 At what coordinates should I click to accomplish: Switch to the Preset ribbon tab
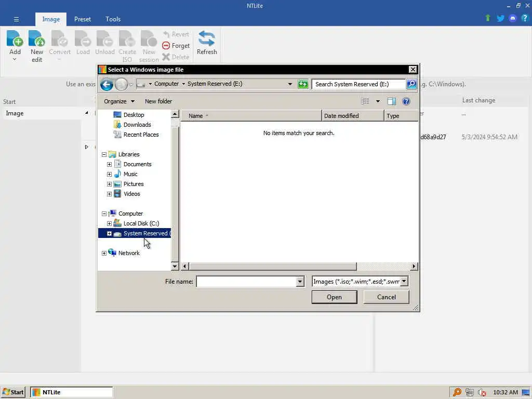pos(83,19)
